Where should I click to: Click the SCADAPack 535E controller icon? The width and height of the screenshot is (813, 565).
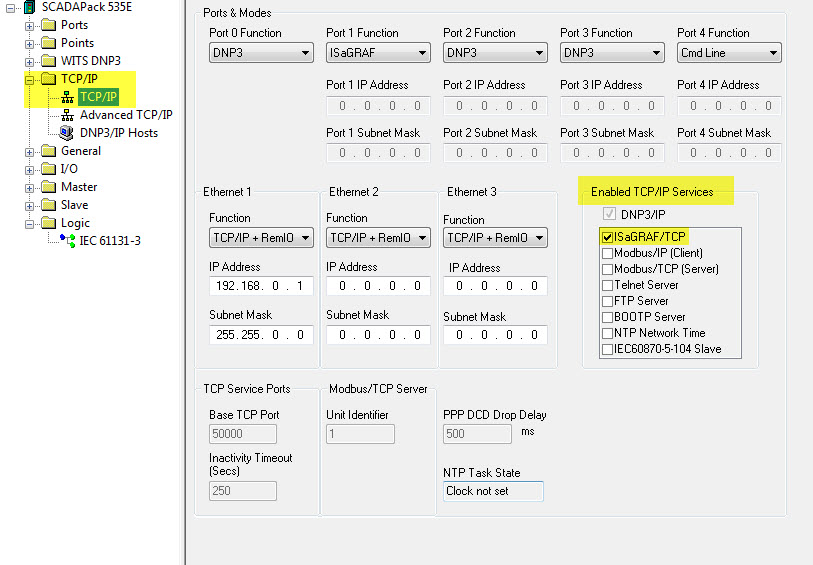[x=30, y=7]
